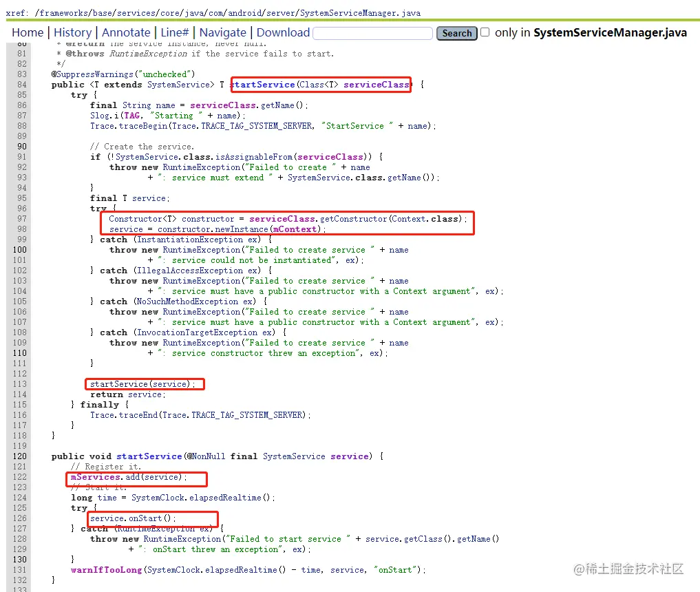This screenshot has height=592, width=700.
Task: Click getConstructor reference on line 97
Action: coord(354,219)
